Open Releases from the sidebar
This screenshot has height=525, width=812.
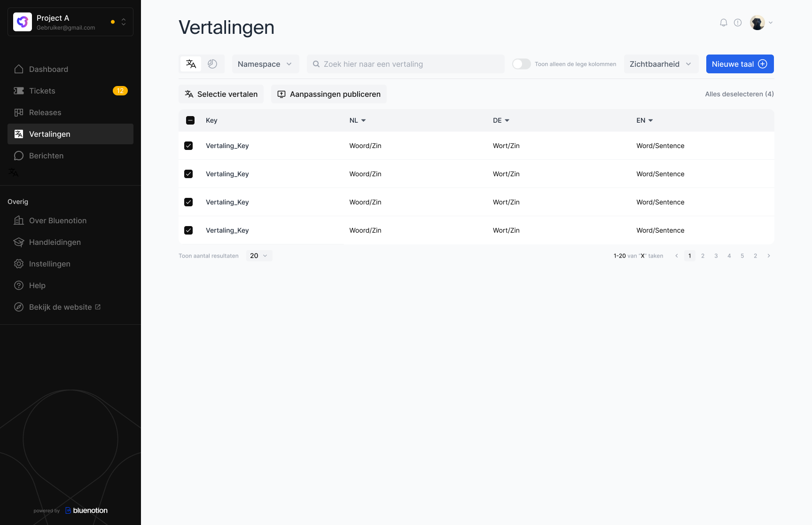tap(45, 112)
